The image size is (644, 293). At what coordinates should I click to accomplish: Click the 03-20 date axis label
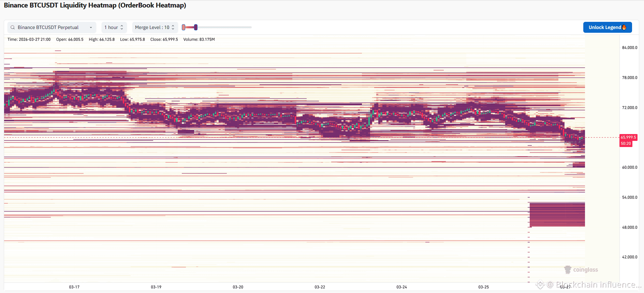pos(238,287)
